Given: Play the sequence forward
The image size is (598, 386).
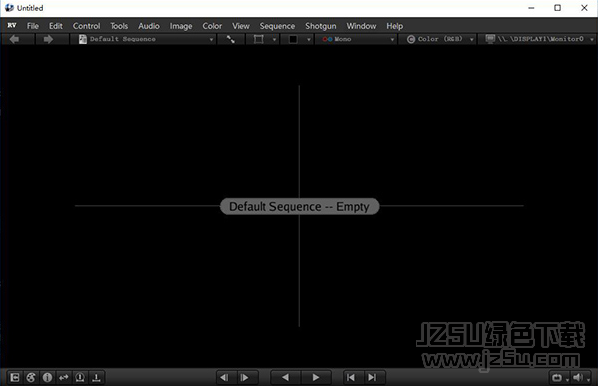Looking at the screenshot, I should [316, 378].
